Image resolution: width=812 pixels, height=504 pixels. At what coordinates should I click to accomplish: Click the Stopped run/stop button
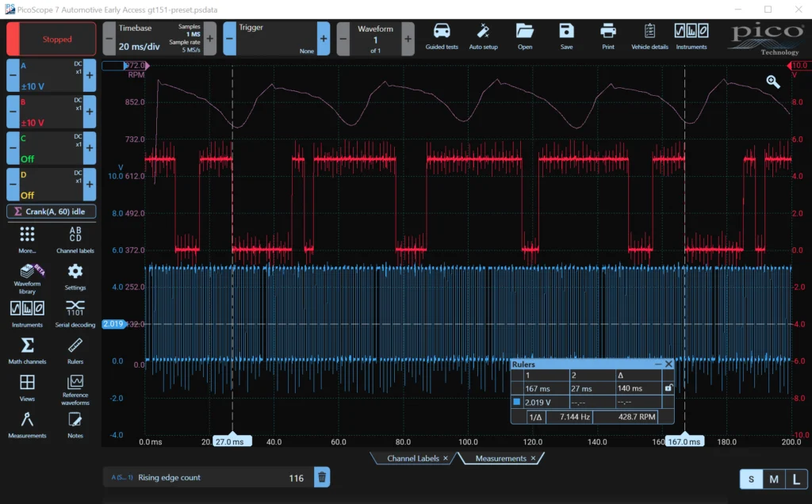(52, 39)
